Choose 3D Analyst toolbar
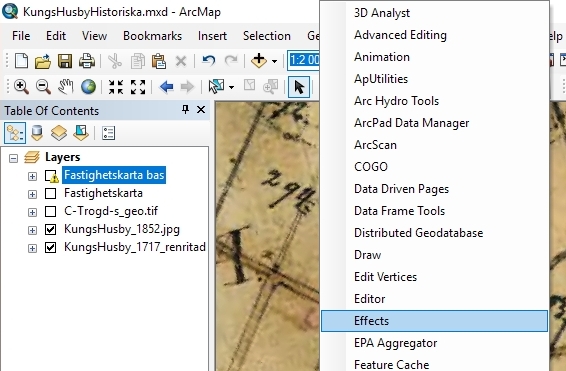The image size is (566, 371). pyautogui.click(x=434, y=13)
